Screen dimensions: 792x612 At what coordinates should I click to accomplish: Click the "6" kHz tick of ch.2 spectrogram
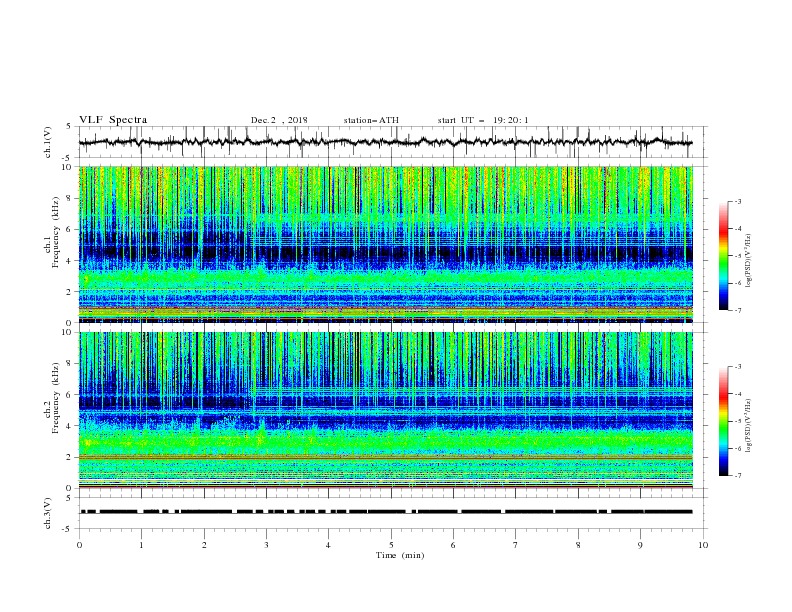pyautogui.click(x=71, y=394)
